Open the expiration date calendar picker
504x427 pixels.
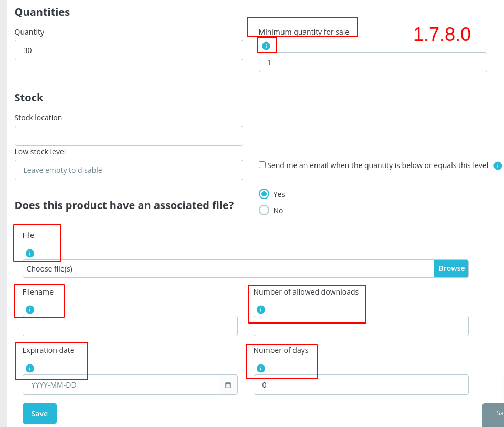click(x=228, y=384)
